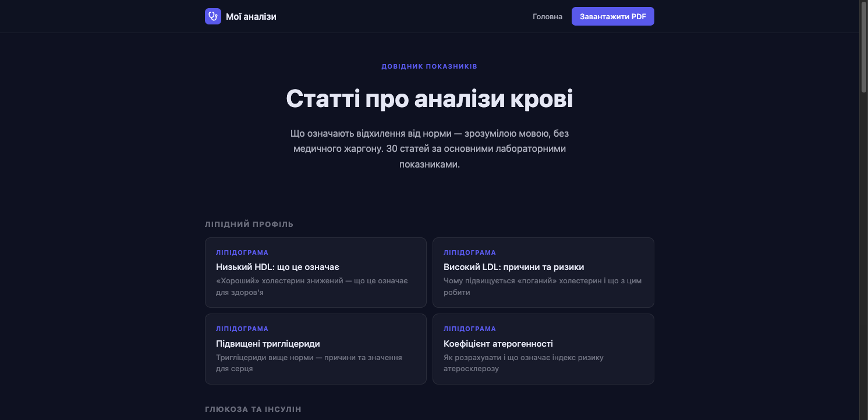Click heading Статті про аналізи крові

430,99
